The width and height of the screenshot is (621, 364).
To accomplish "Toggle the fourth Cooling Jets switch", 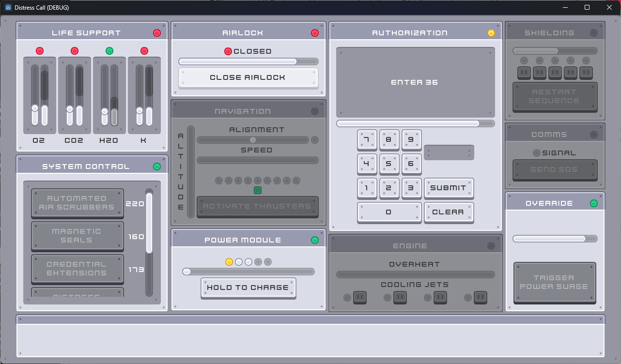I will pos(481,297).
